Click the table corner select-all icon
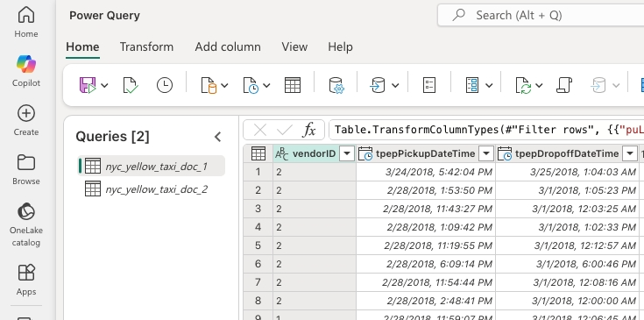Viewport: 644px width, 320px height. point(258,153)
